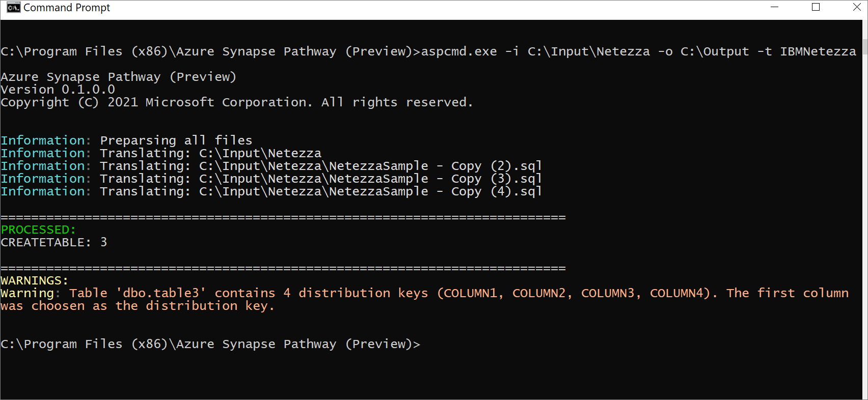Click the NetezzaSample - Copy (3).sql line
The width and height of the screenshot is (868, 400).
tap(272, 179)
